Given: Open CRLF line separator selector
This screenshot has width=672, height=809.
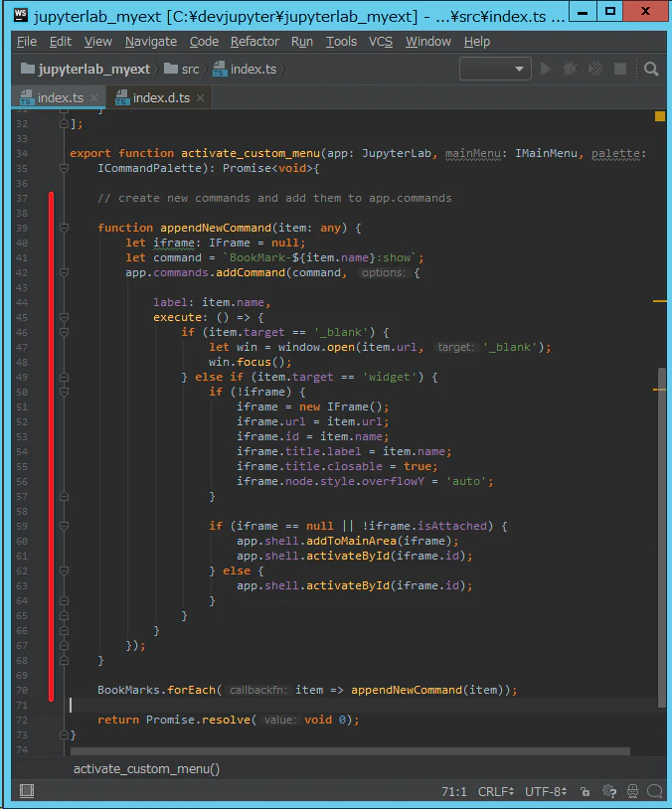Looking at the screenshot, I should [x=495, y=791].
